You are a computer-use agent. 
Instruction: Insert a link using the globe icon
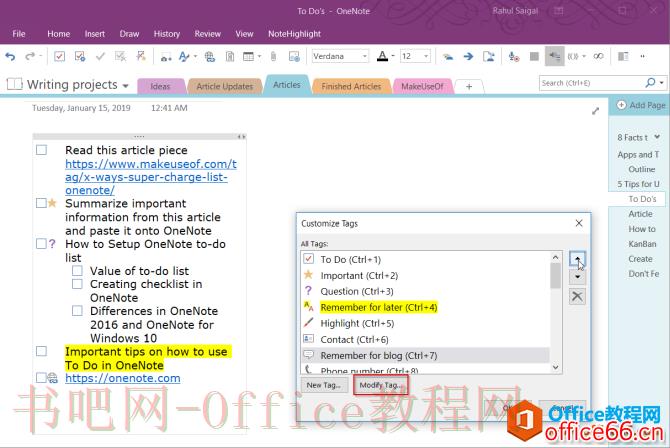pyautogui.click(x=210, y=56)
